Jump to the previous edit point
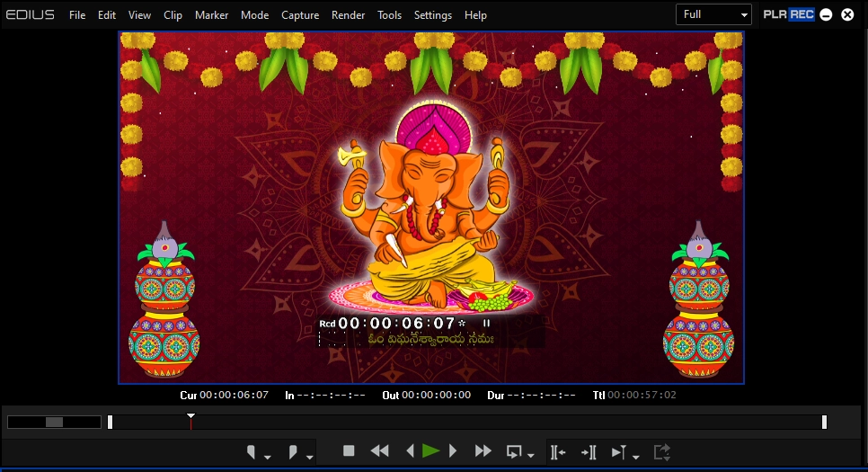 click(x=557, y=452)
